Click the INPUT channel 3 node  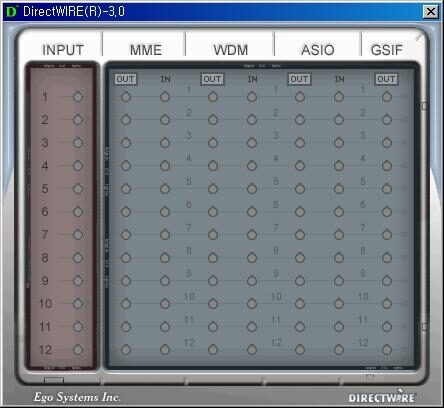pos(78,143)
